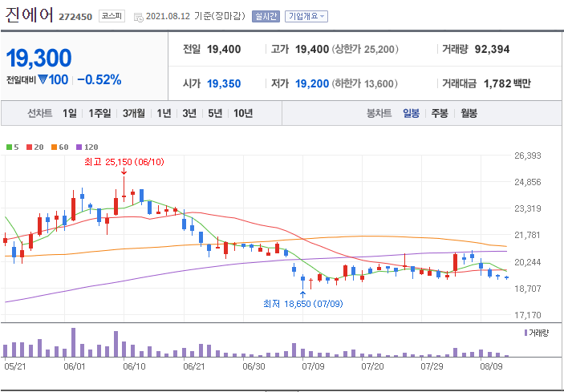Click the calendar clock icon beside the date
This screenshot has width=564, height=392.
(x=139, y=18)
